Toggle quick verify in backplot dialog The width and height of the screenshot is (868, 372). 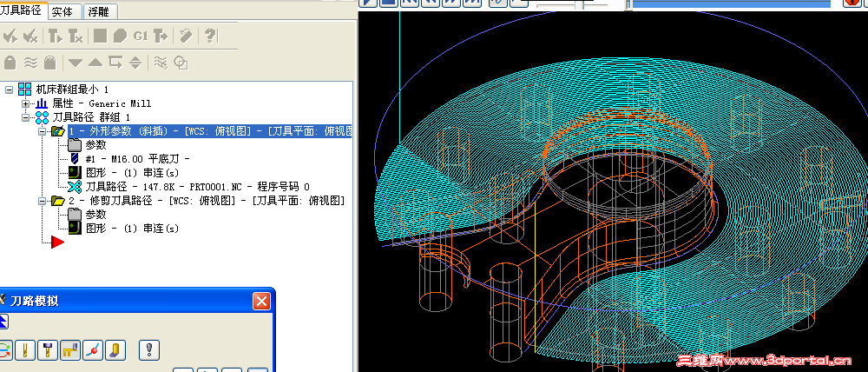115,349
